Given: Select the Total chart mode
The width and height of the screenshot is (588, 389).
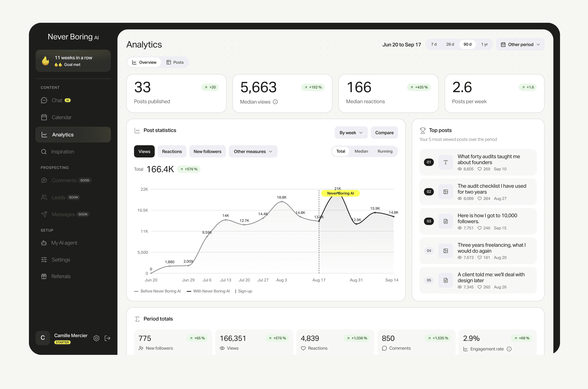Looking at the screenshot, I should coord(340,151).
